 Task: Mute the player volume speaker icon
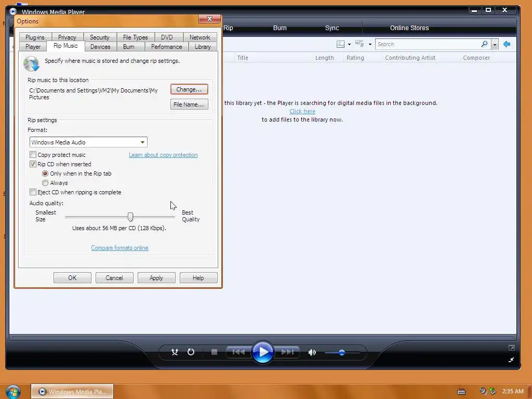312,353
